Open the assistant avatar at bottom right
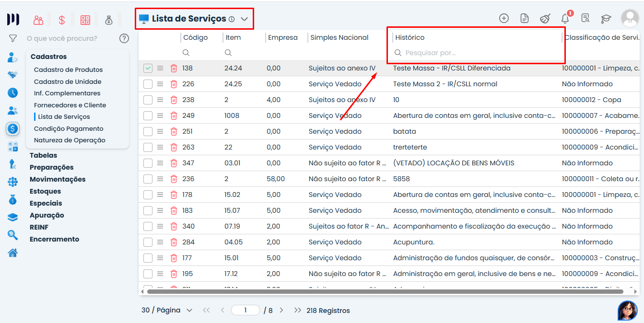Viewport: 644px width, 323px height. (x=627, y=310)
